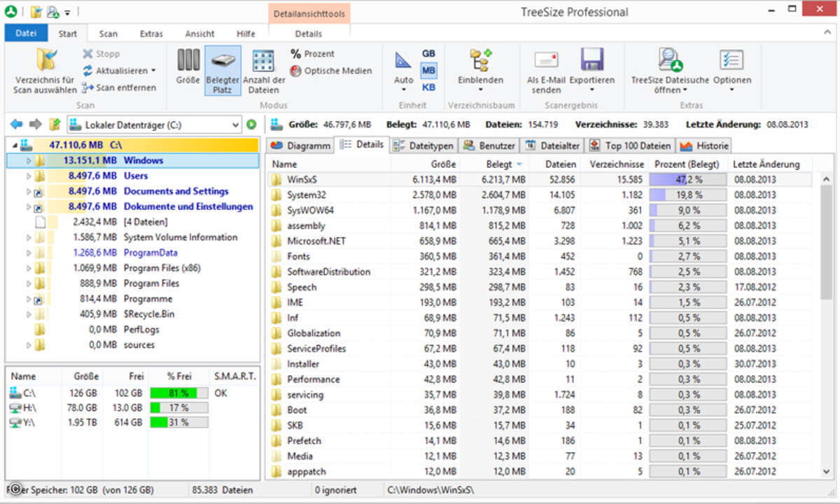Select the Größe mode icon
Viewport: 840px width, 504px height.
click(x=188, y=59)
